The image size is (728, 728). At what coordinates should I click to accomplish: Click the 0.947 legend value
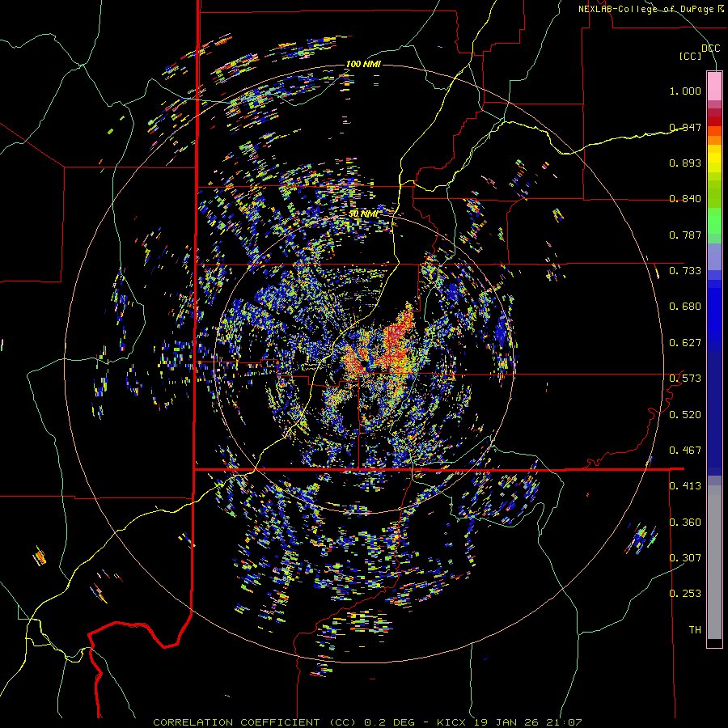685,127
